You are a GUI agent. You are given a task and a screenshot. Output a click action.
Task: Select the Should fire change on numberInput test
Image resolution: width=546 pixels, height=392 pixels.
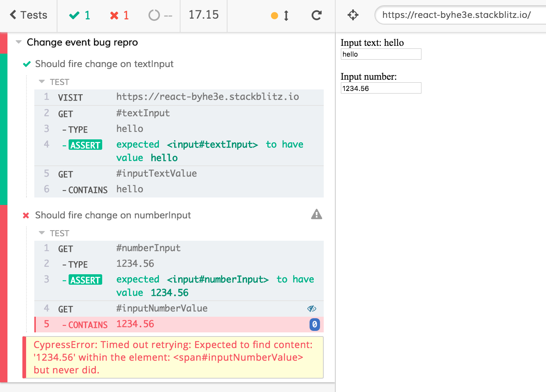[113, 215]
